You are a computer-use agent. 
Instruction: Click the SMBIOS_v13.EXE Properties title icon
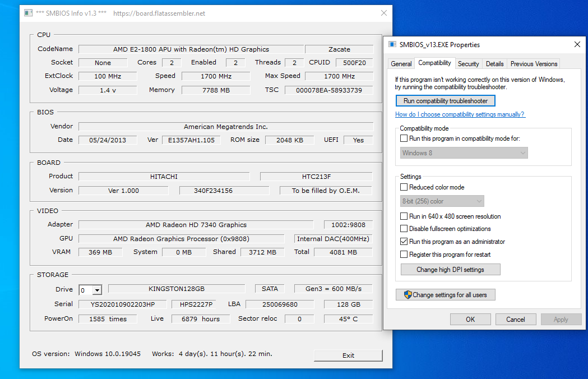coord(392,45)
